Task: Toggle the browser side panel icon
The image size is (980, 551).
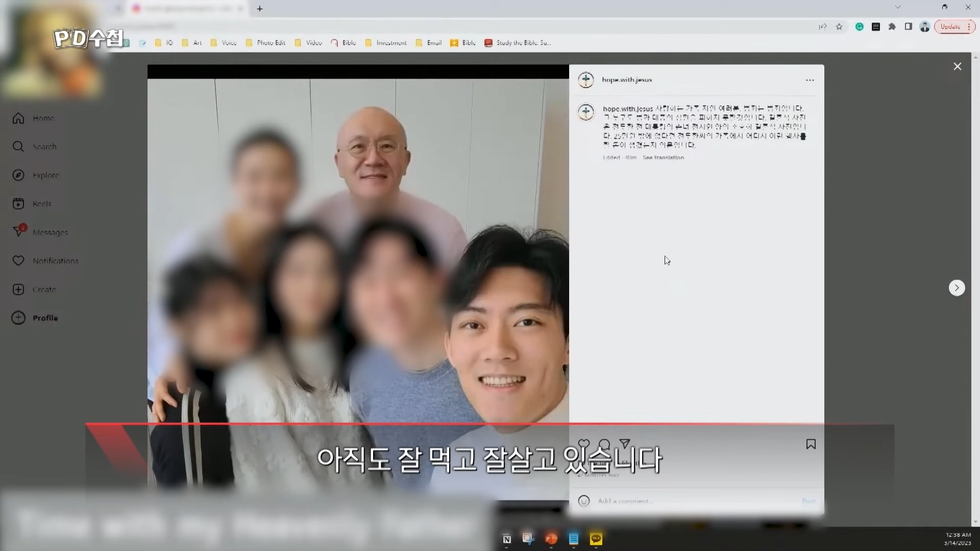Action: (909, 27)
